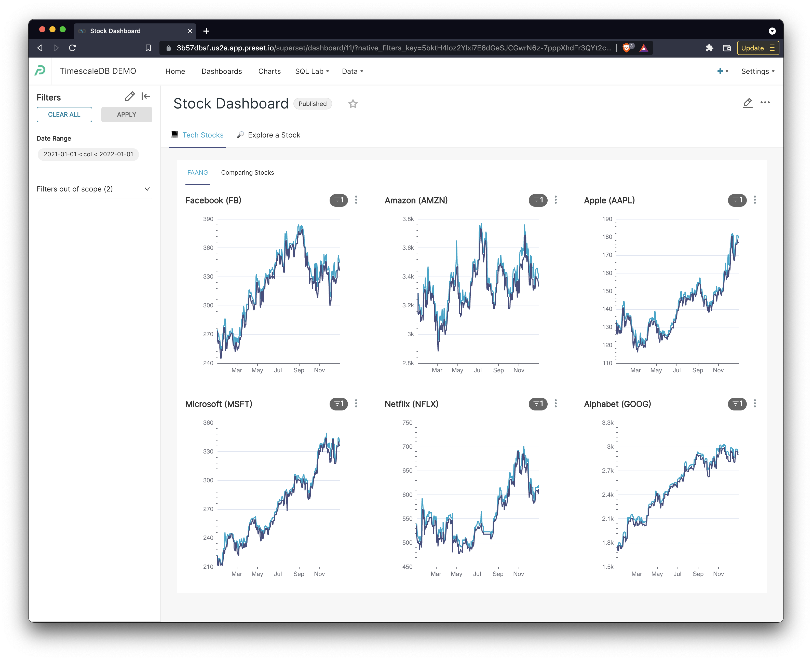Screen dimensions: 812x660
Task: Open the dashboard three-dot options menu
Action: tap(765, 103)
